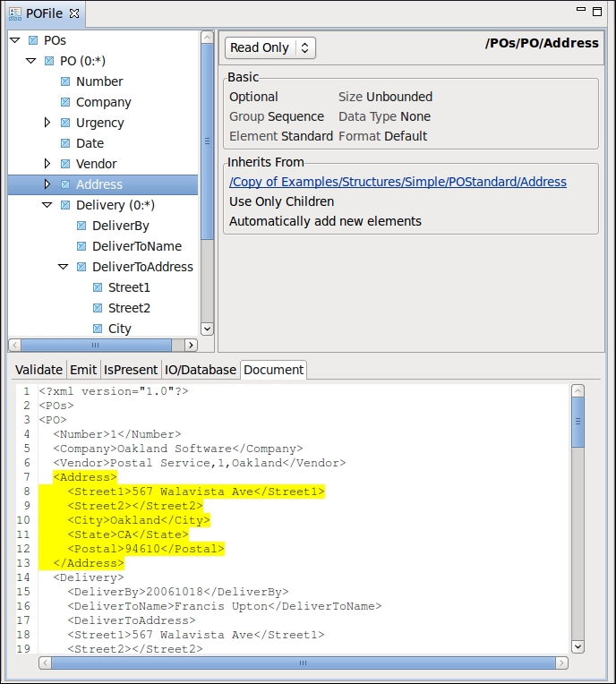The height and width of the screenshot is (684, 616).
Task: Open the POStandard/Address inheritance link
Action: [x=398, y=182]
